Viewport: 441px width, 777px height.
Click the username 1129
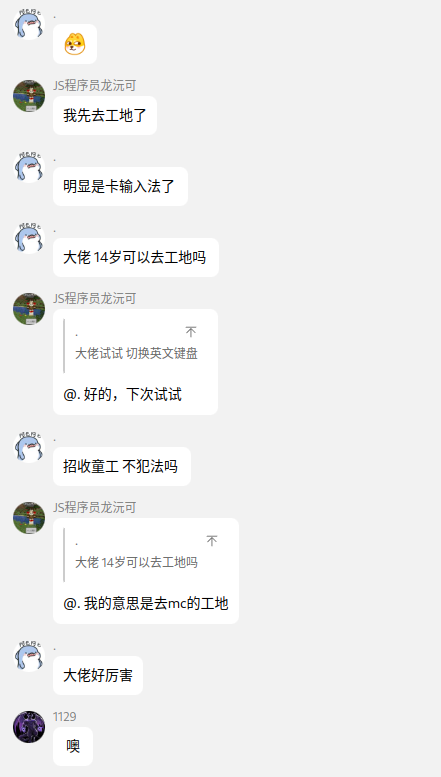point(64,717)
